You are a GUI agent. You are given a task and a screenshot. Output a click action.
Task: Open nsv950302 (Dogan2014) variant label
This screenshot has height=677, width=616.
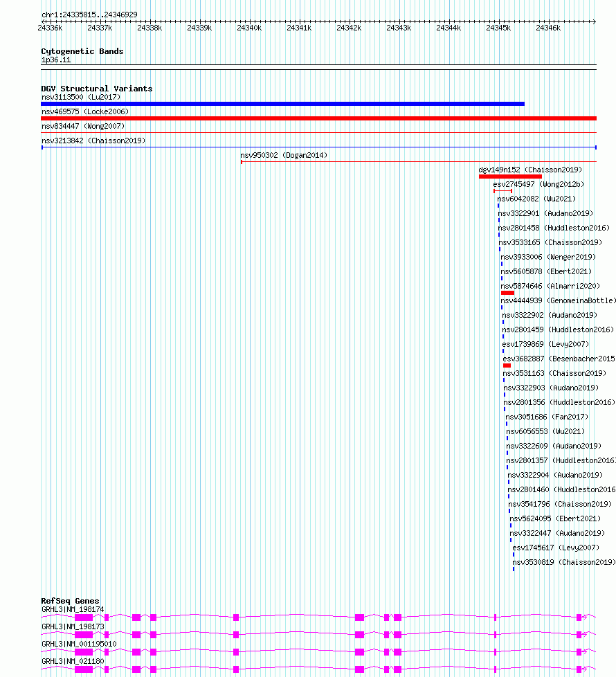284,155
